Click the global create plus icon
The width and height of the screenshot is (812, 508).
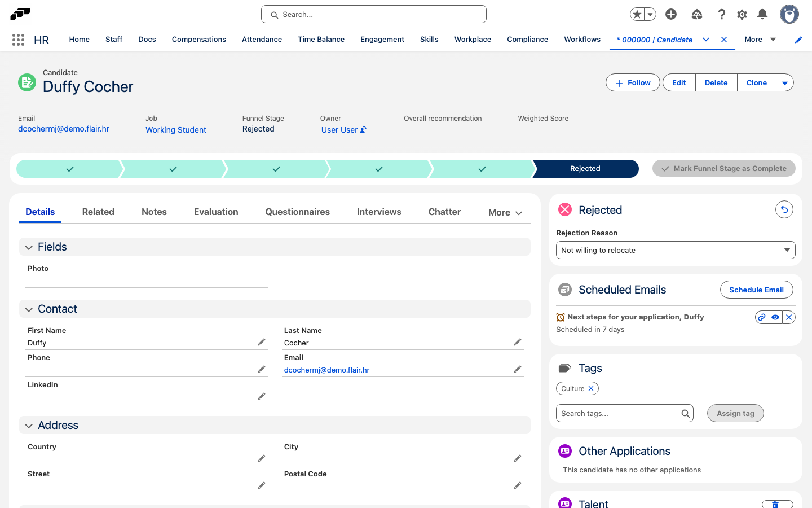click(x=671, y=15)
